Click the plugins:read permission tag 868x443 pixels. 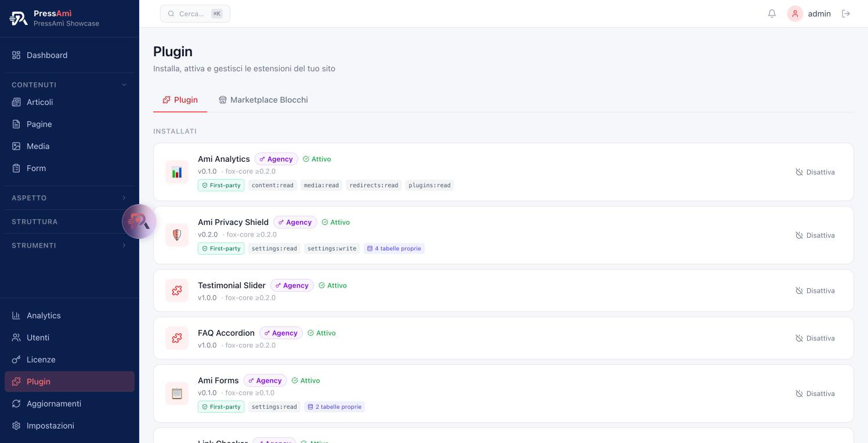(x=429, y=186)
